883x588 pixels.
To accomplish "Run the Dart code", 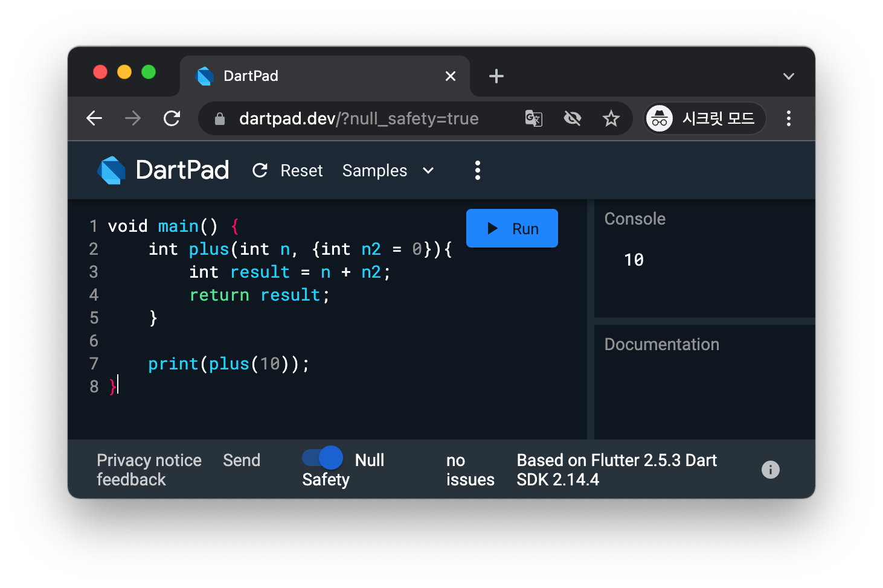I will 512,228.
